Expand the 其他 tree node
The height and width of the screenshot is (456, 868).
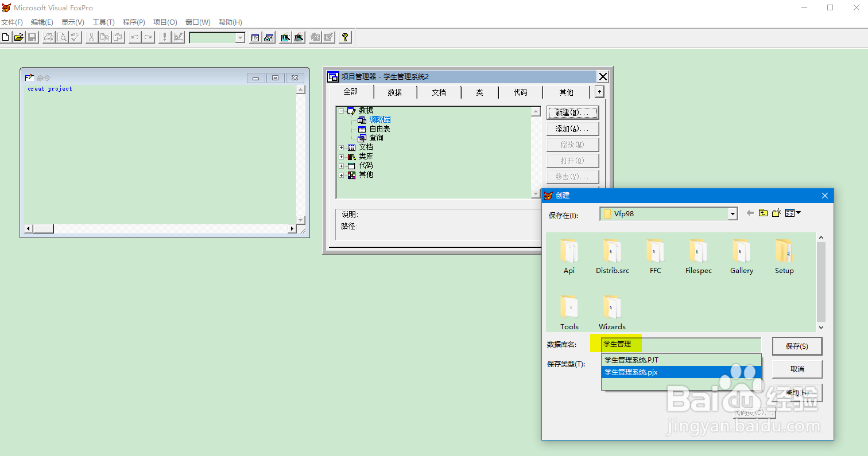[342, 175]
